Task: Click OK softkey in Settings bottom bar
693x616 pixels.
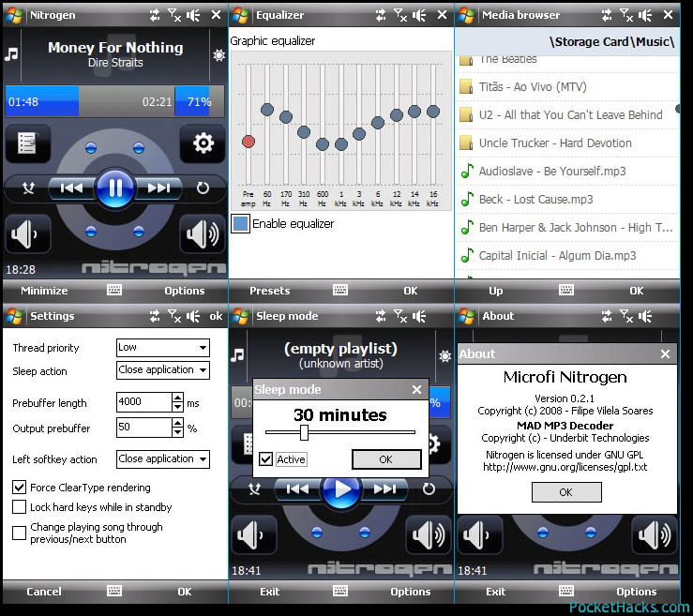Action: [185, 592]
